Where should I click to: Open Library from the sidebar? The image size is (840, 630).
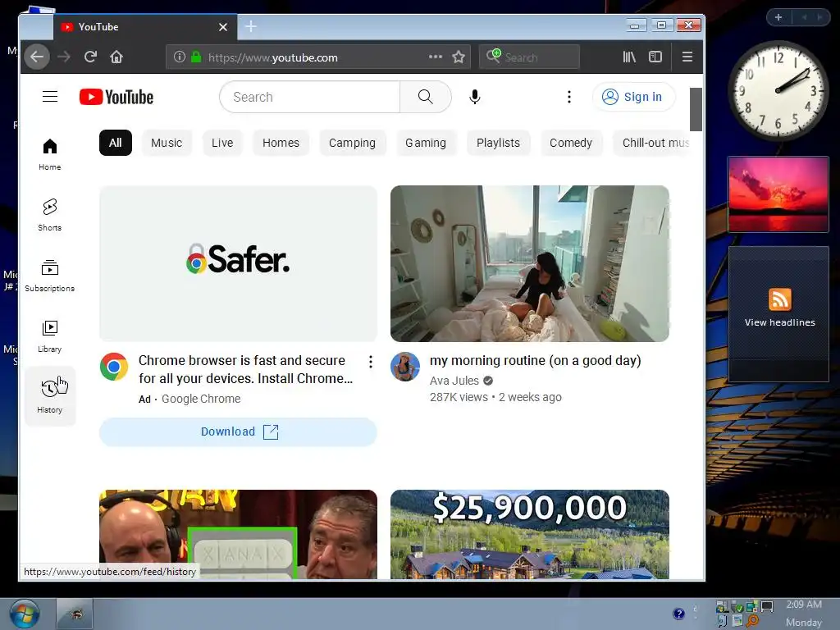coord(50,336)
